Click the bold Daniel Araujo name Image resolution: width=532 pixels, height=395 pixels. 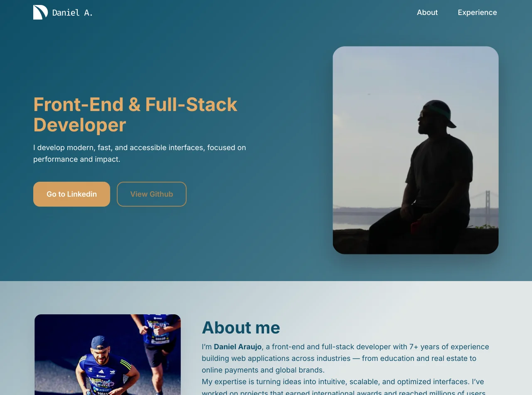(x=238, y=347)
